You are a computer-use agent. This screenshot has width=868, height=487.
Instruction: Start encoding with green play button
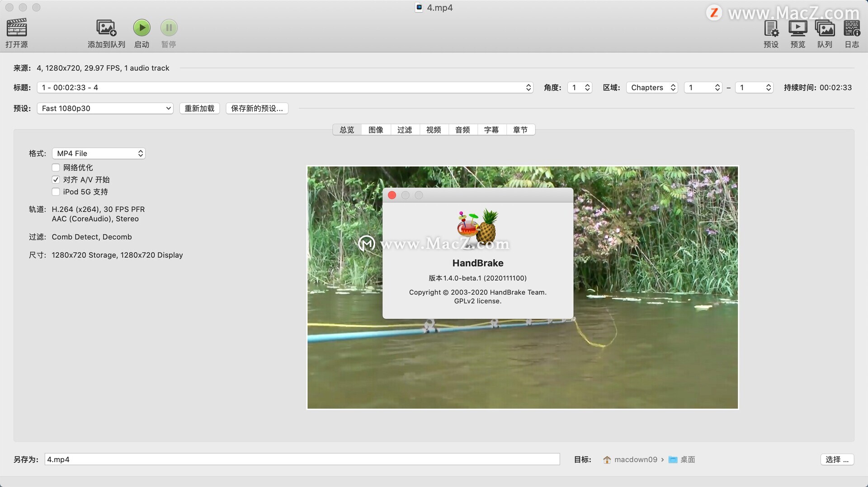click(142, 28)
